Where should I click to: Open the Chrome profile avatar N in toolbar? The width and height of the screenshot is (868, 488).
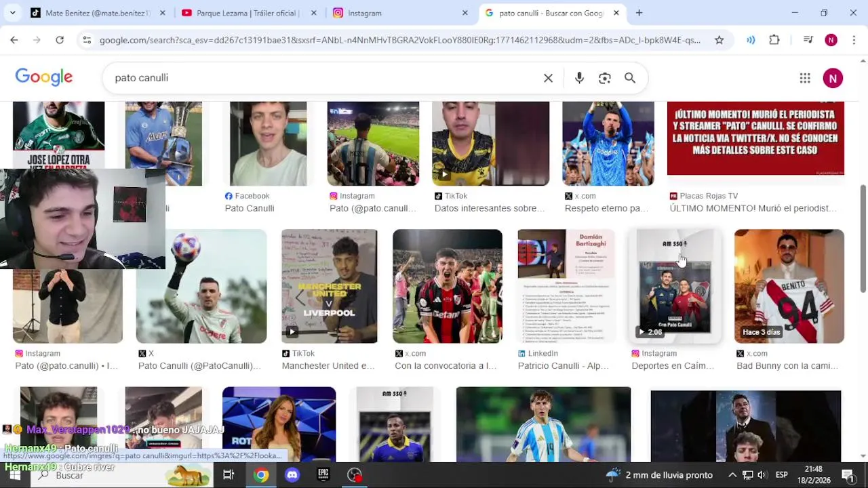click(x=831, y=40)
